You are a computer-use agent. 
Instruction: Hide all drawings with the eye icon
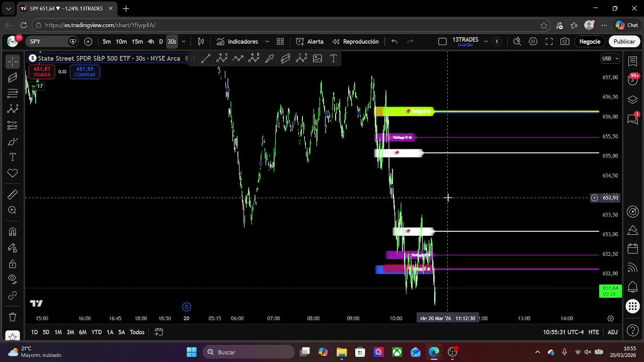pyautogui.click(x=13, y=280)
